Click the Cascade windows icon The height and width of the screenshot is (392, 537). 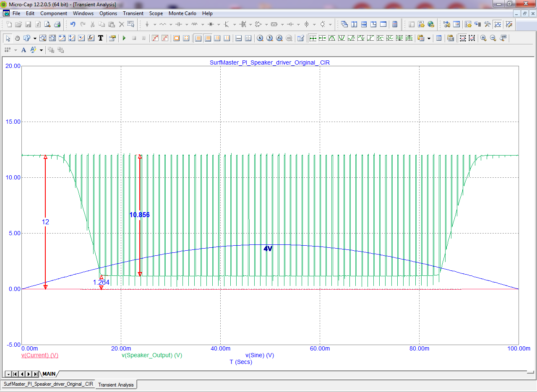pos(344,24)
